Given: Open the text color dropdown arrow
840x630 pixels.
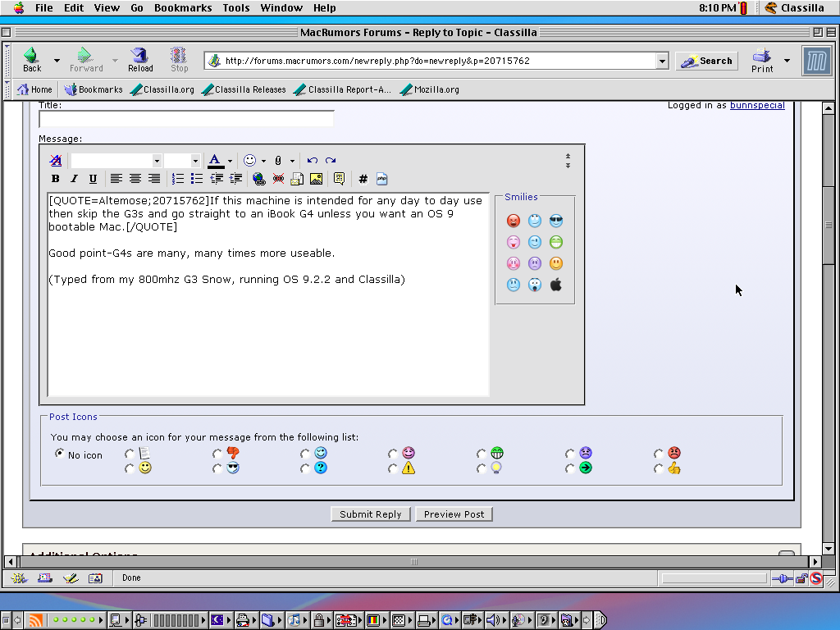Looking at the screenshot, I should tap(230, 161).
